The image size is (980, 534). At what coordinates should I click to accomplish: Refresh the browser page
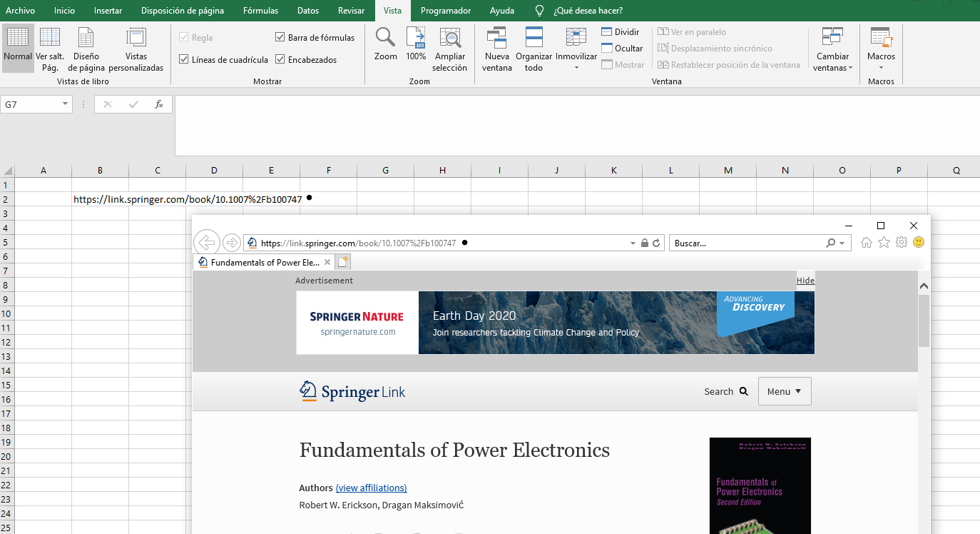tap(658, 243)
